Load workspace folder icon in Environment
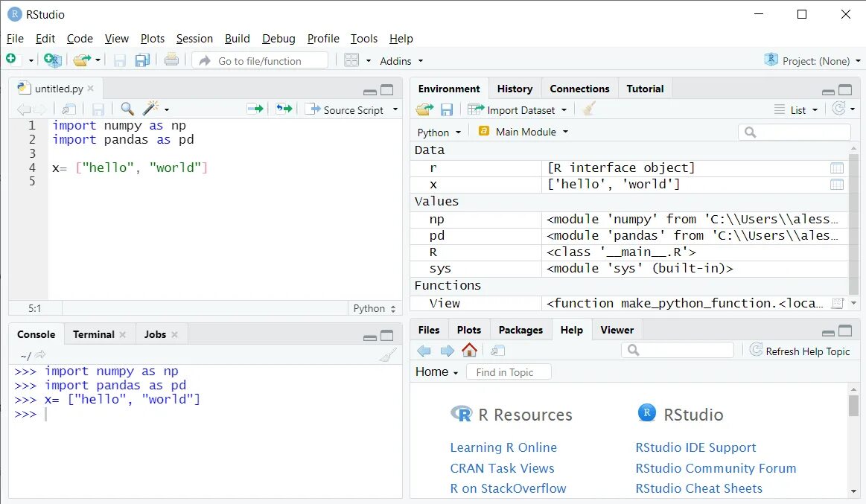Screen dimensions: 866x504 424,109
